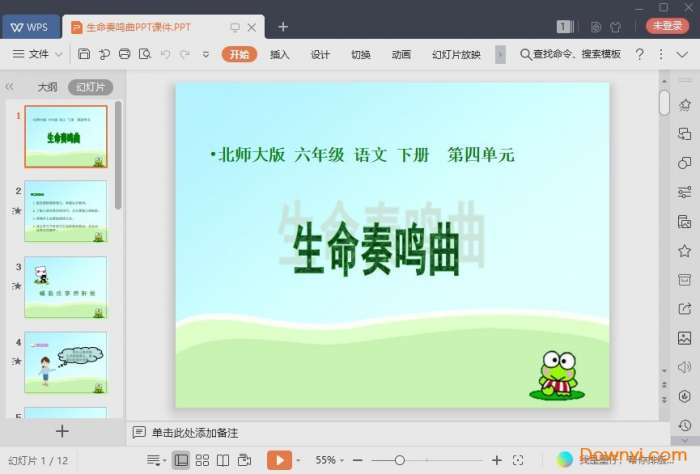Open shapes icon in right sidebar
This screenshot has width=700, height=474.
[684, 162]
